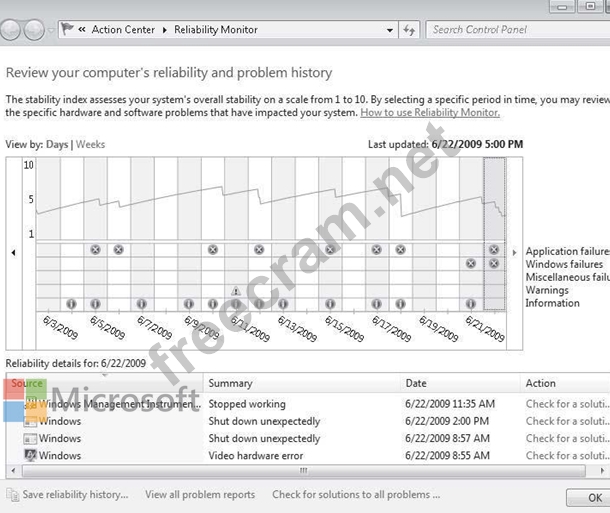Select Windows failure icon for 6/21/2009

click(x=471, y=264)
